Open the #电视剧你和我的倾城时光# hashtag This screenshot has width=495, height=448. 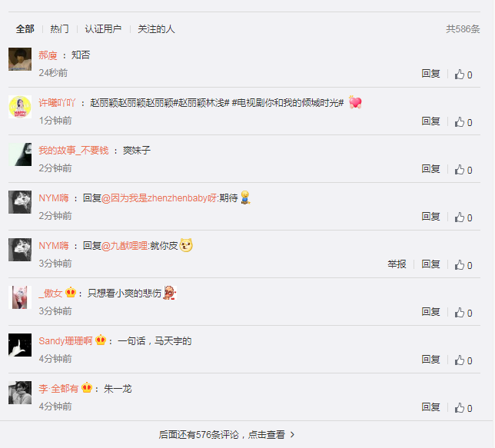point(287,103)
